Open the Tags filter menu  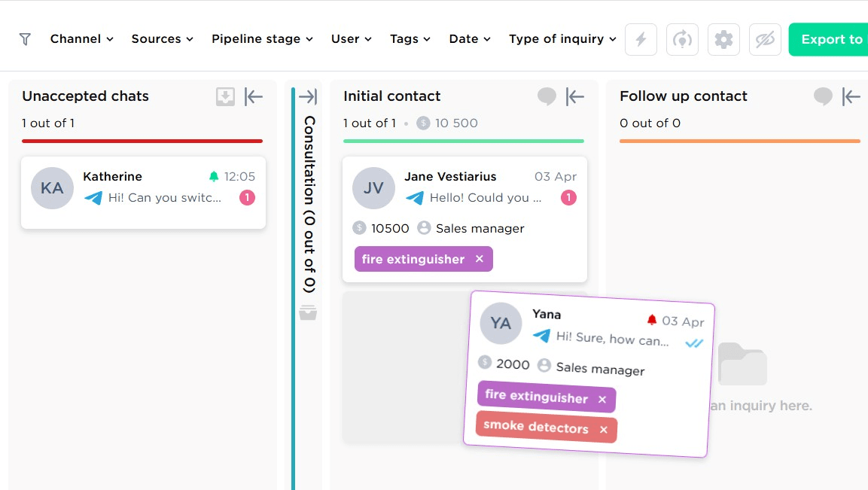click(x=410, y=39)
